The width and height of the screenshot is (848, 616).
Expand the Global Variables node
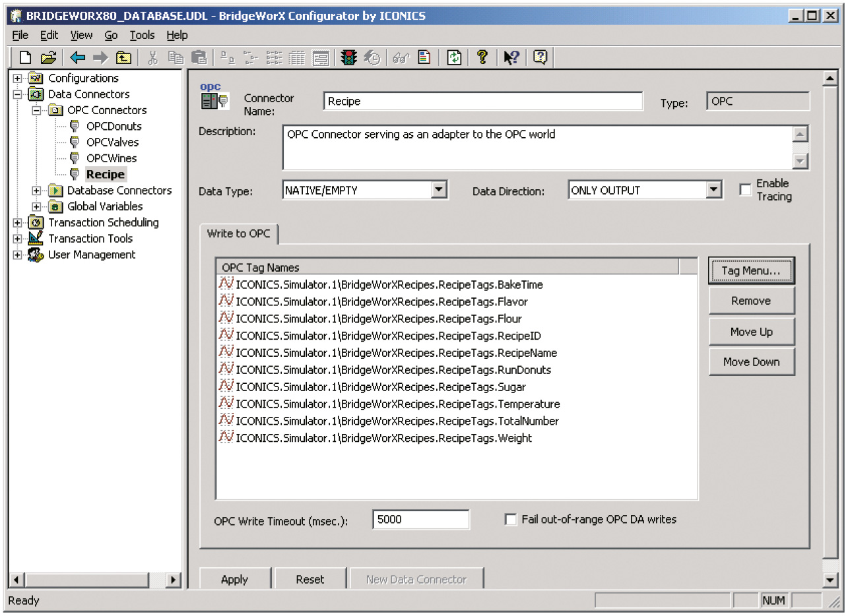point(37,206)
